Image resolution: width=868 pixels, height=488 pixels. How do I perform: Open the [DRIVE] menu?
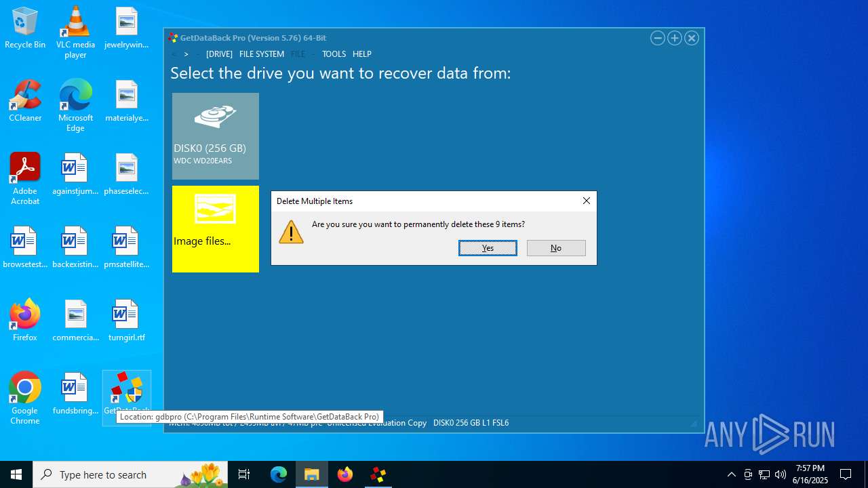click(x=219, y=54)
